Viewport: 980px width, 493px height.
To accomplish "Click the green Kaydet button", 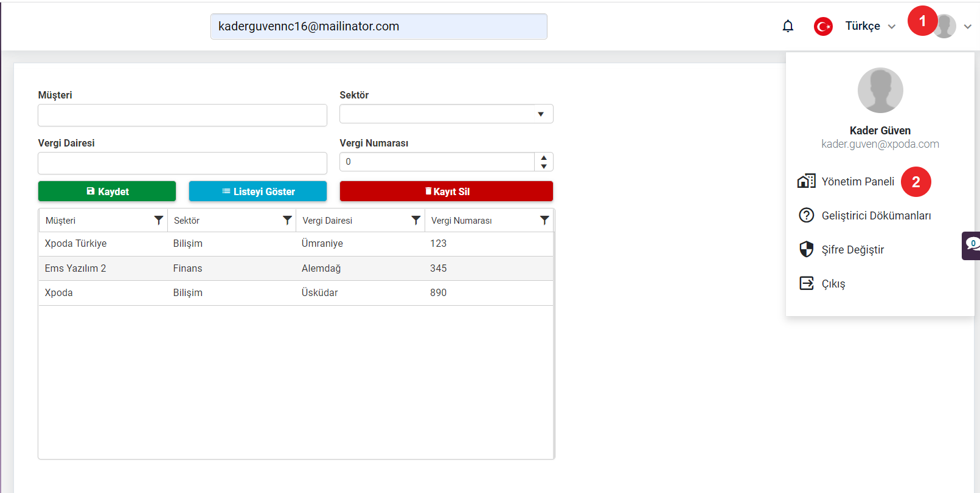I will [107, 191].
